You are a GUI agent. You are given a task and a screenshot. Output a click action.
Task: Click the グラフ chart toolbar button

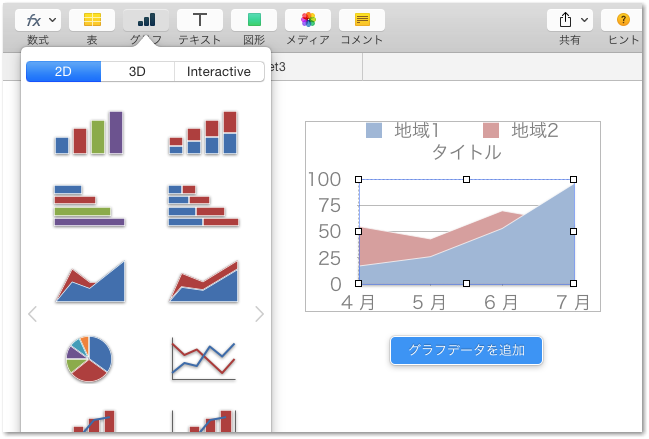pos(146,19)
